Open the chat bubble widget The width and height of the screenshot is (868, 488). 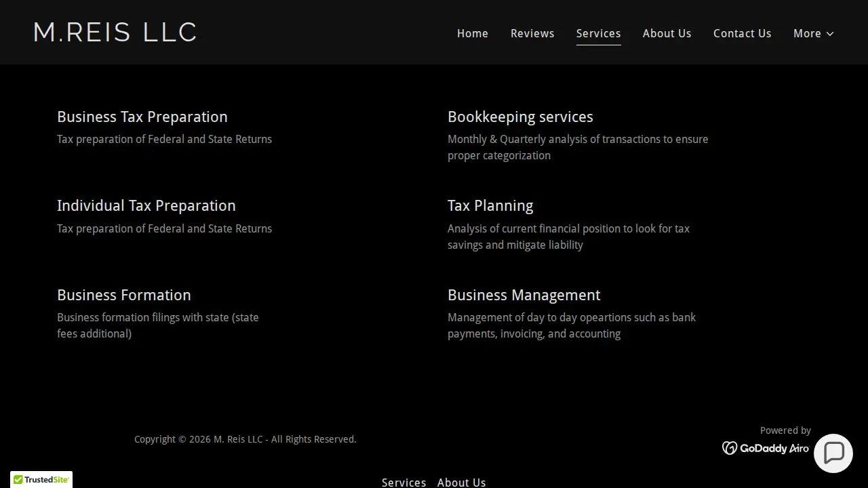point(833,453)
